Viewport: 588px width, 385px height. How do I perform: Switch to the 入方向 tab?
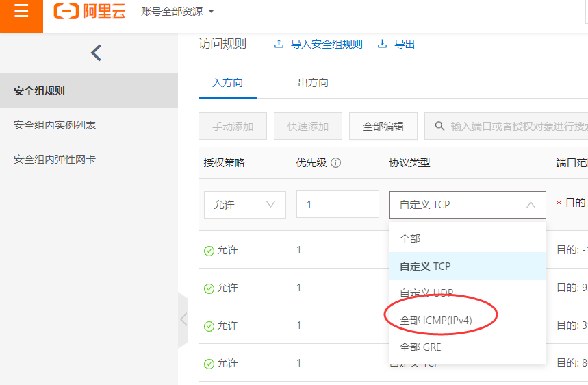(227, 83)
